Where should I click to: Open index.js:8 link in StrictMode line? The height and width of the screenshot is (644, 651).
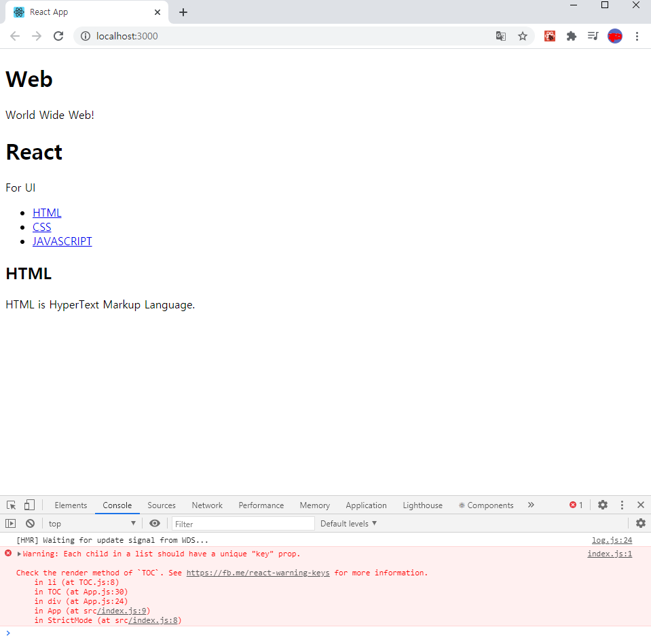coord(153,620)
